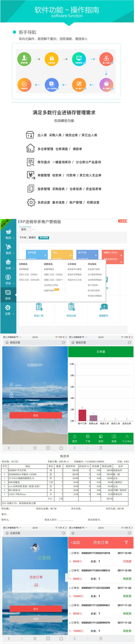Tap the 历史订单 22 card
135x644 pixels.
click(x=35, y=581)
